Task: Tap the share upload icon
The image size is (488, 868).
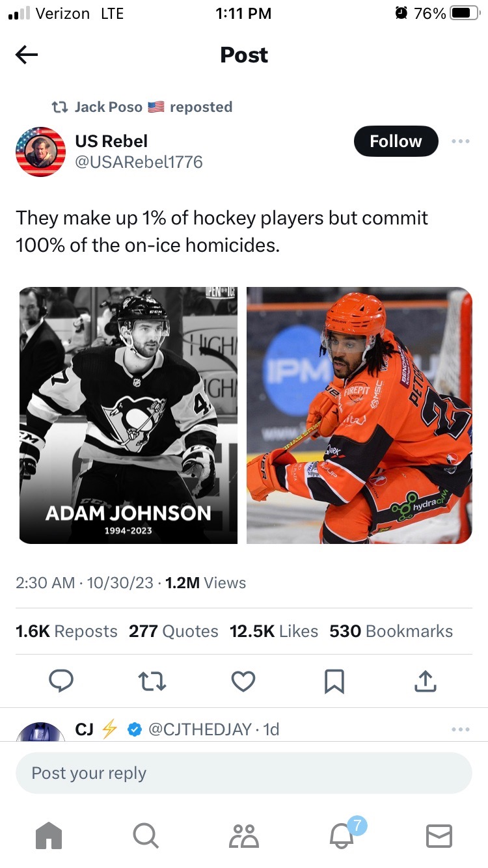Action: tap(424, 681)
